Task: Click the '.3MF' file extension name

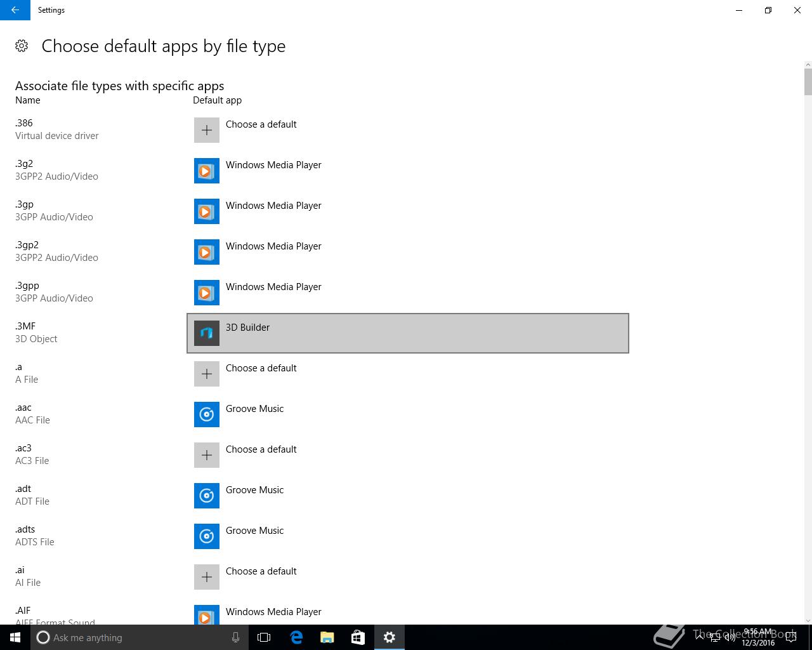Action: pos(25,326)
